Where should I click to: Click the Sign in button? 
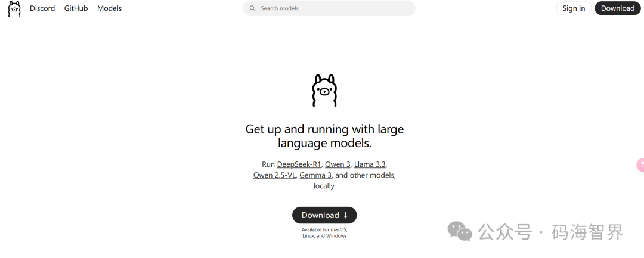574,8
